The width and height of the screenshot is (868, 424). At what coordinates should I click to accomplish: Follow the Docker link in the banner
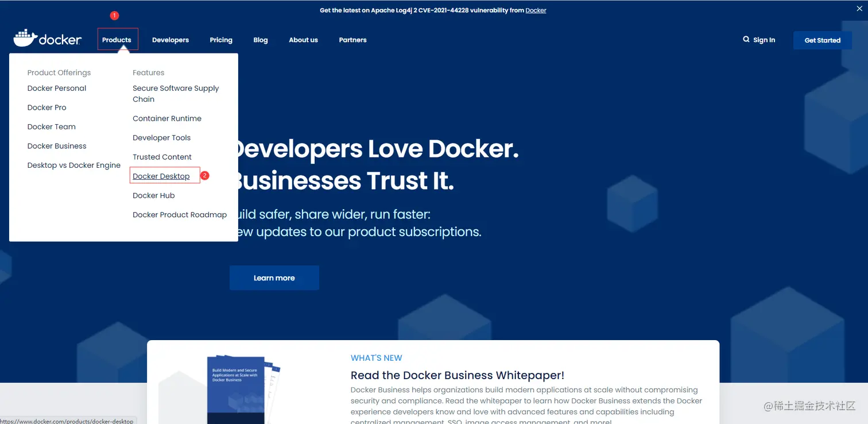[x=536, y=10]
